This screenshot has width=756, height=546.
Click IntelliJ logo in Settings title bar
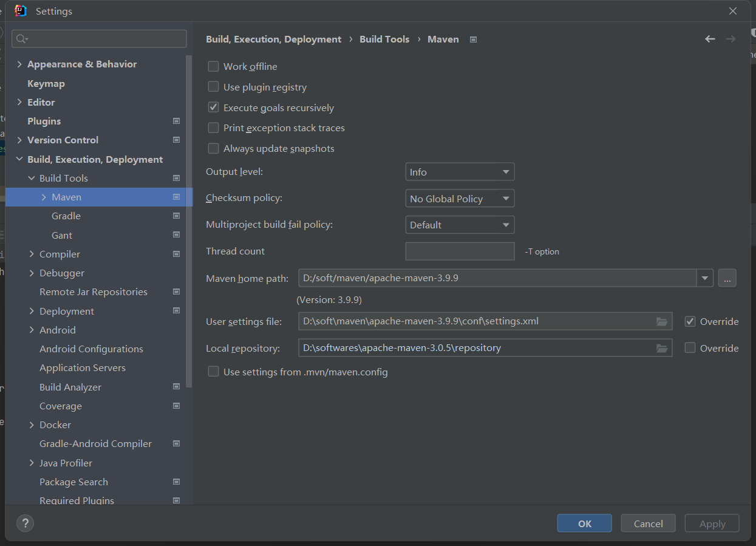coord(21,11)
